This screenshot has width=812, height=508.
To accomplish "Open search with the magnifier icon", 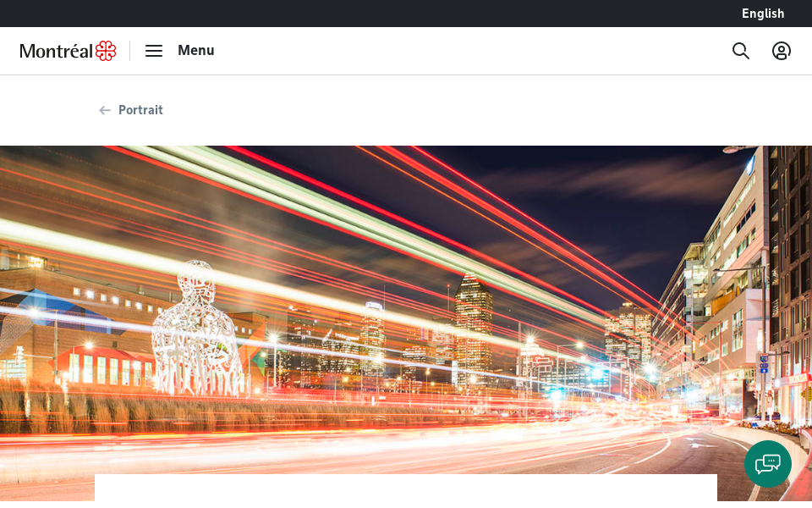I will (x=741, y=51).
